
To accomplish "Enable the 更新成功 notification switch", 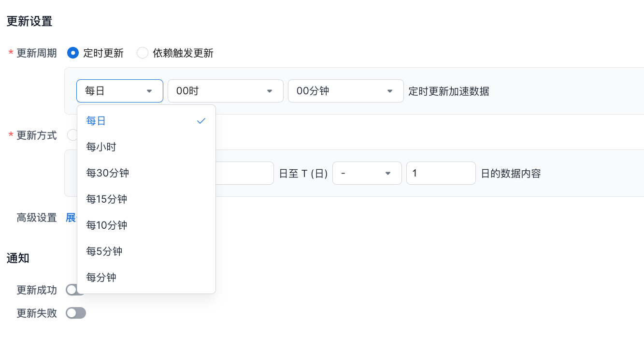I will tap(72, 290).
